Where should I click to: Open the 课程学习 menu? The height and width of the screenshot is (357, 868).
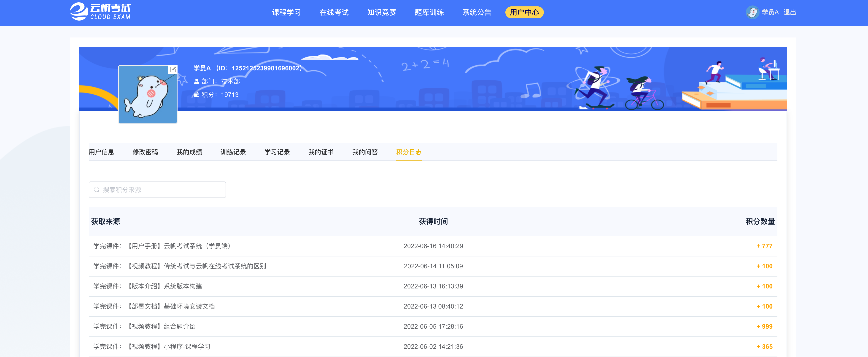286,12
